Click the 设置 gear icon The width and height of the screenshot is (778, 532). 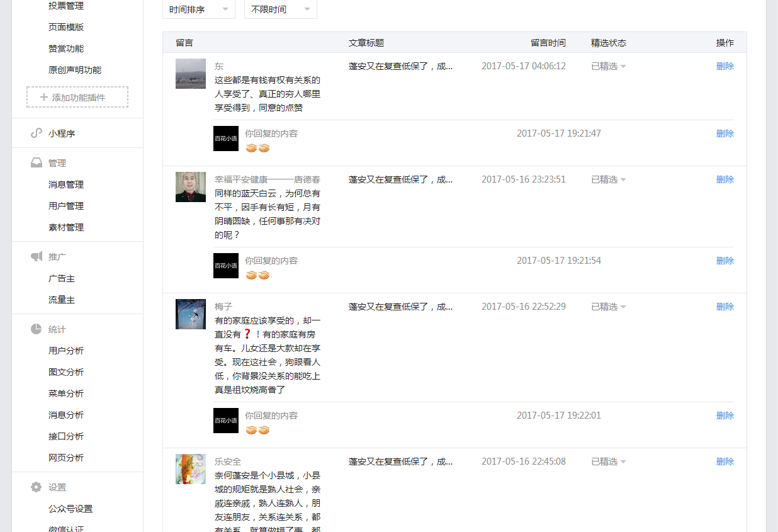pyautogui.click(x=37, y=487)
